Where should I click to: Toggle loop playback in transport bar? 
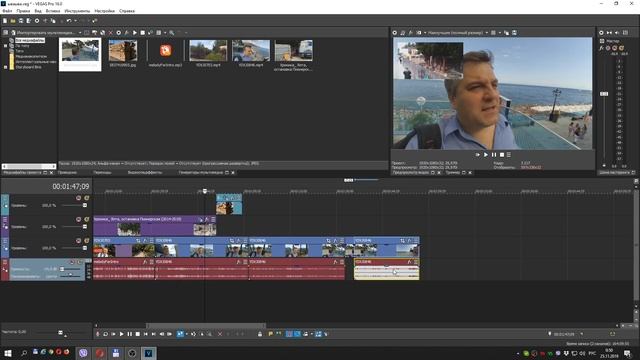pos(106,334)
